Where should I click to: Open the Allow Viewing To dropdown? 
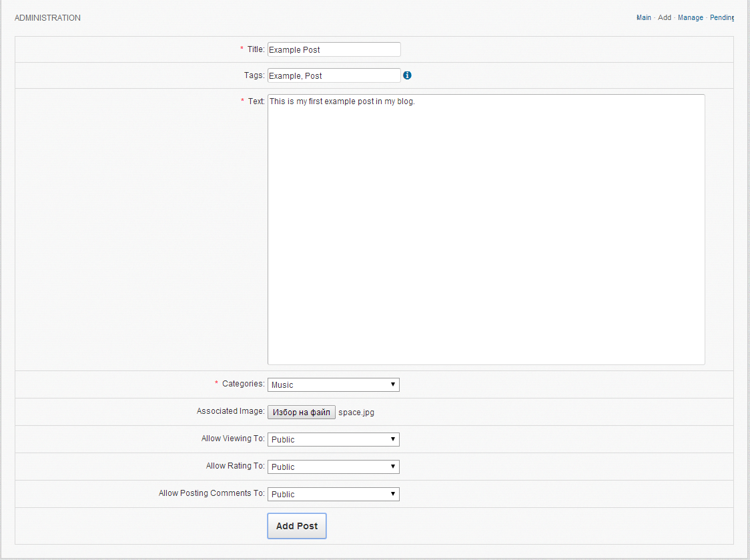click(x=333, y=439)
